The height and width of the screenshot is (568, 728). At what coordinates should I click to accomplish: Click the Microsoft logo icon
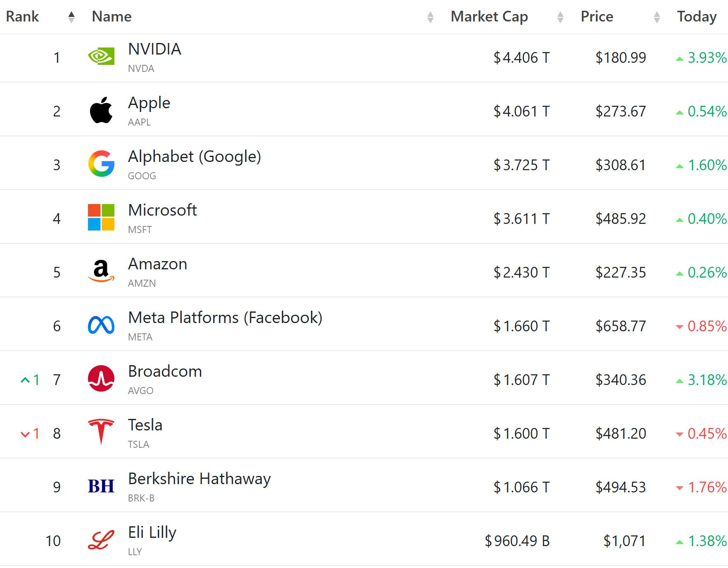tap(101, 217)
